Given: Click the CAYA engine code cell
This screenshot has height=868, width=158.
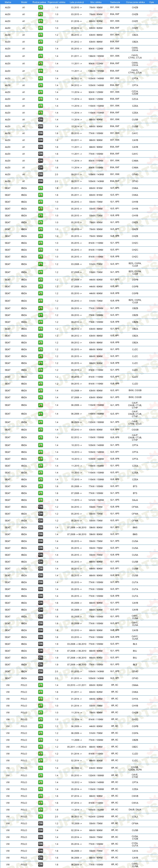Looking at the screenshot, I should pyautogui.click(x=135, y=851).
